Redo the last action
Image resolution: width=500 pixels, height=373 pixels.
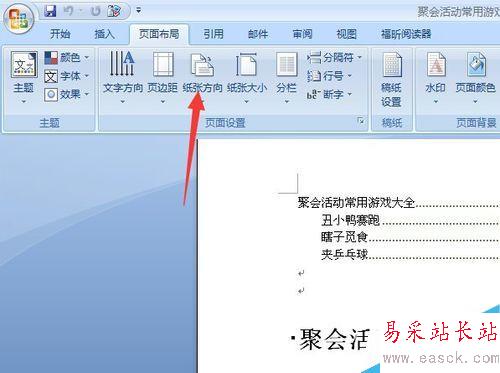[96, 11]
